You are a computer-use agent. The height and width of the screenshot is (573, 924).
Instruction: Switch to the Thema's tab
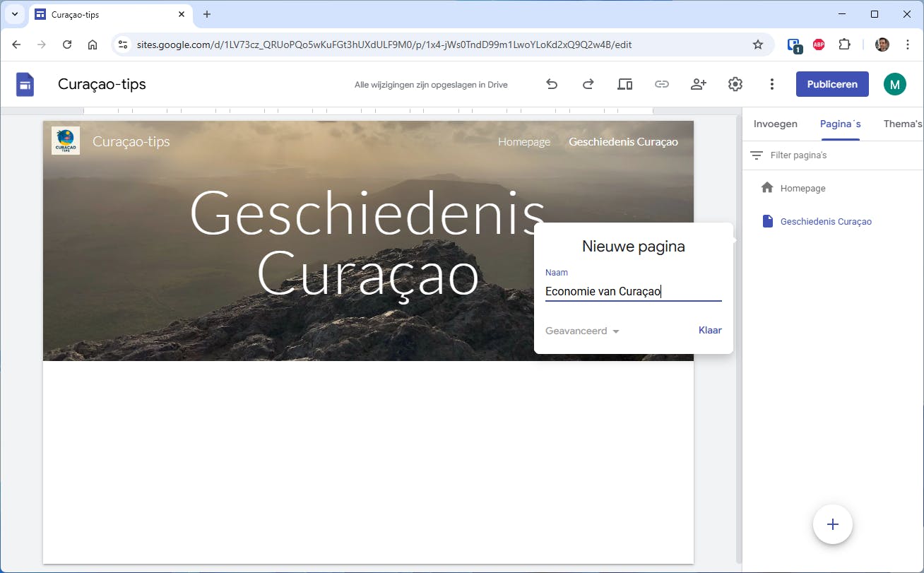click(x=904, y=124)
